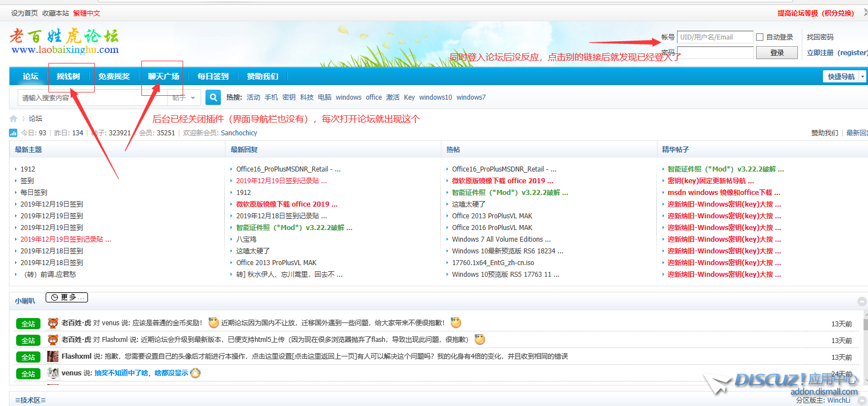Click hot search term office

[x=374, y=97]
